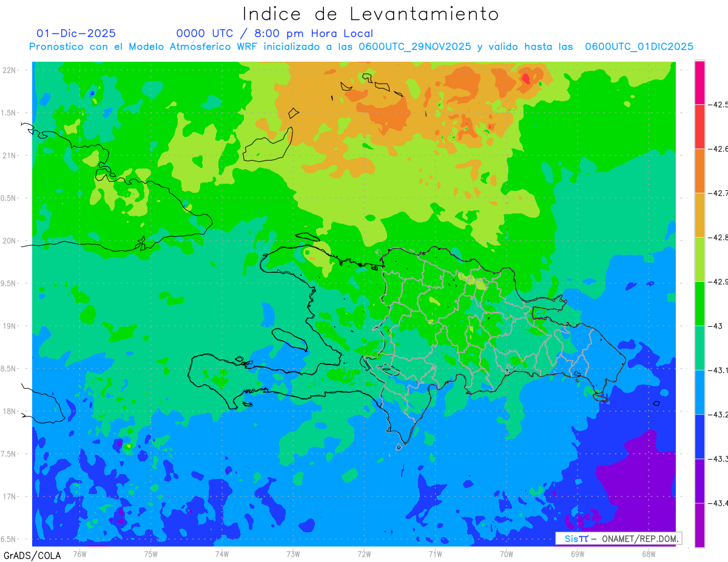Click the '-43' colorbar value label

715,326
